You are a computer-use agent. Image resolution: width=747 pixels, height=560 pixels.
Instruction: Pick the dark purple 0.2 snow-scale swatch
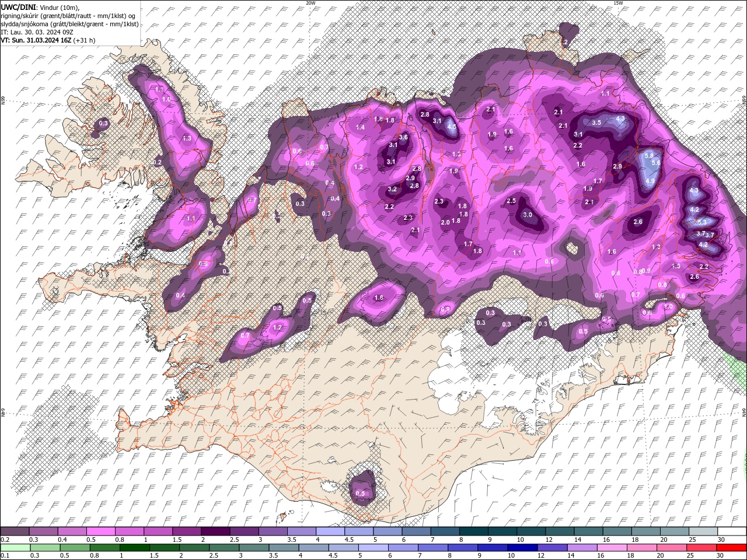(15, 531)
